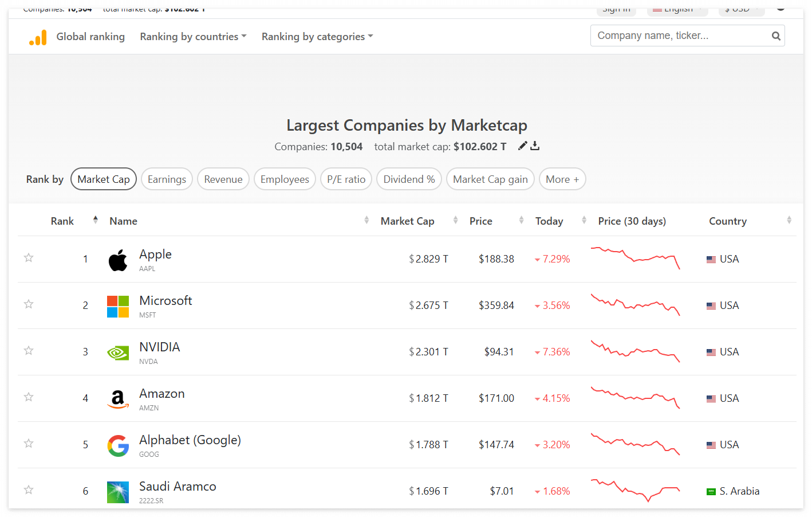Click NVIDIA's daily change 7.36%
The height and width of the screenshot is (517, 812).
click(x=552, y=352)
